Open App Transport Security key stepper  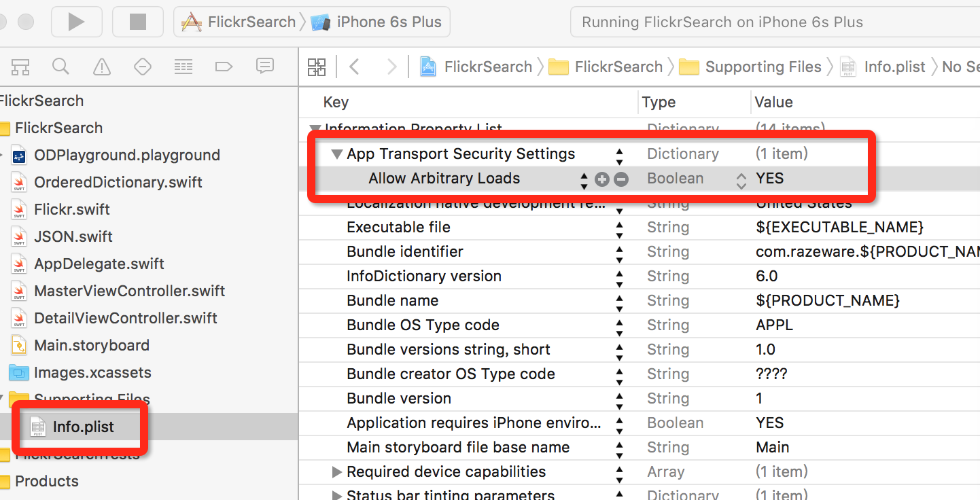(x=619, y=156)
